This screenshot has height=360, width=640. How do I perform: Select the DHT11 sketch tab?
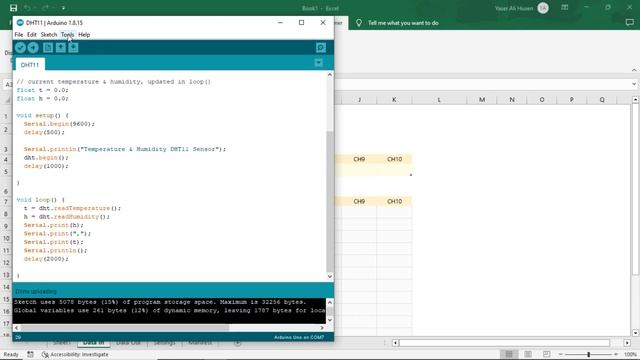(30, 64)
